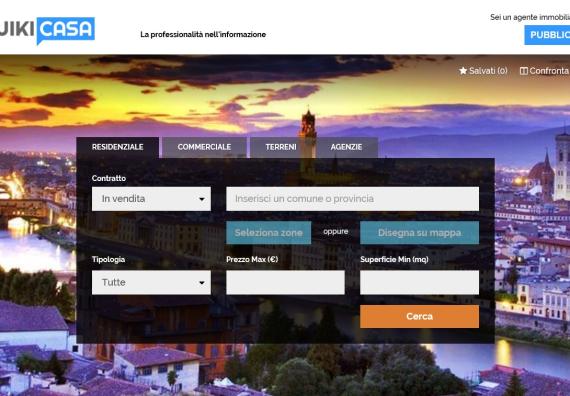Screen dimensions: 570x396
Task: Click the Confronta compare icon
Action: (524, 71)
